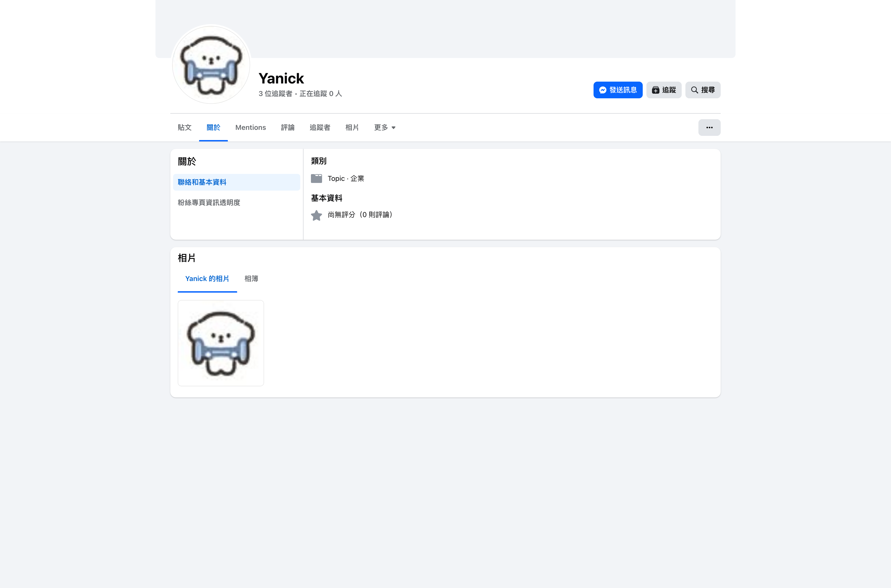The height and width of the screenshot is (588, 891).
Task: Select the Yanick 的相片 tab
Action: [x=207, y=279]
